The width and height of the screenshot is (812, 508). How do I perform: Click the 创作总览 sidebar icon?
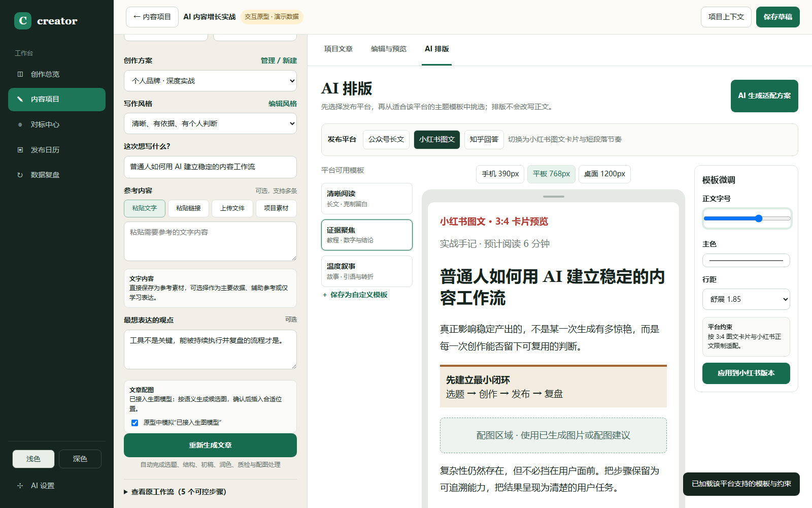tap(20, 74)
